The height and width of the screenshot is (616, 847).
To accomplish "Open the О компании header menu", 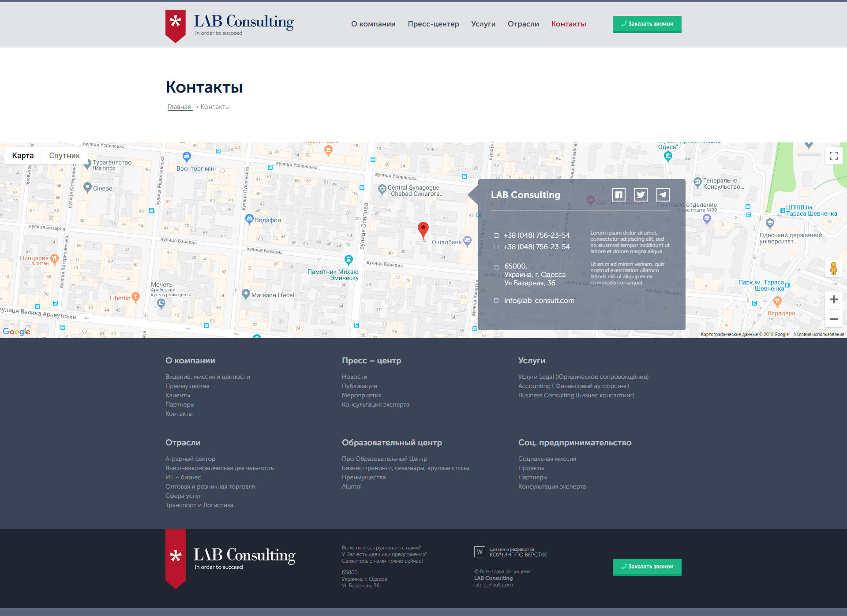I will click(373, 24).
